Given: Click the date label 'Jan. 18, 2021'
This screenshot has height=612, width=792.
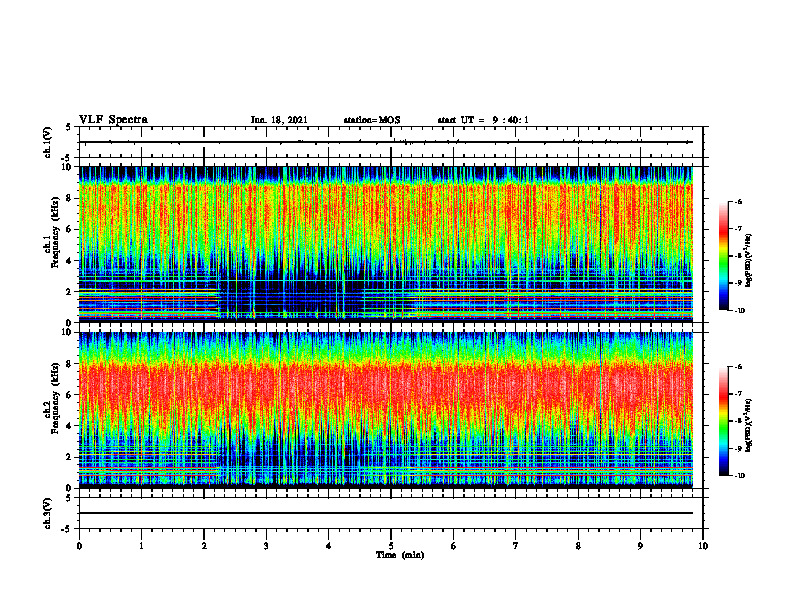Looking at the screenshot, I should [279, 120].
